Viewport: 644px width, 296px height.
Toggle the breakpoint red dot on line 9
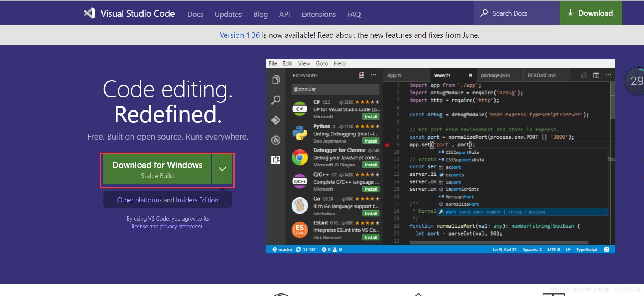(387, 145)
